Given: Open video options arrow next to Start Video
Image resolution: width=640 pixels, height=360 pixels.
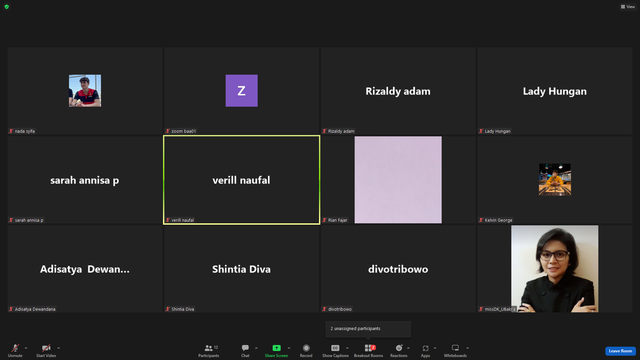Looking at the screenshot, I should pyautogui.click(x=59, y=348).
